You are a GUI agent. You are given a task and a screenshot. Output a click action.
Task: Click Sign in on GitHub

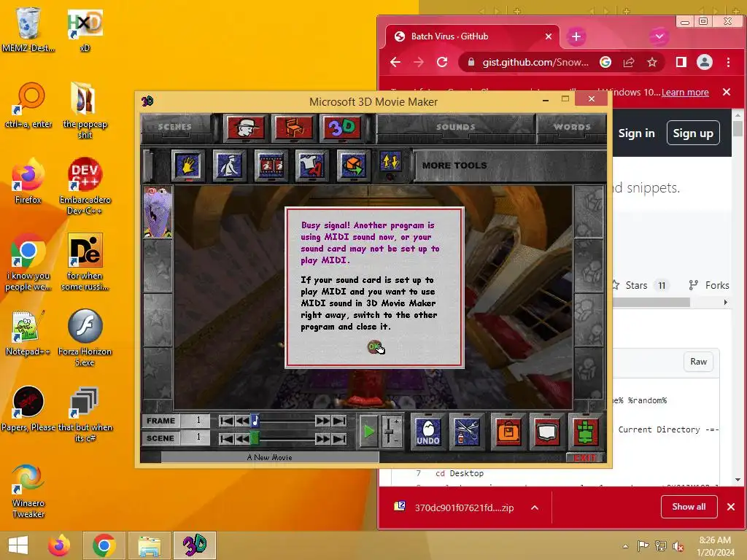pos(636,133)
